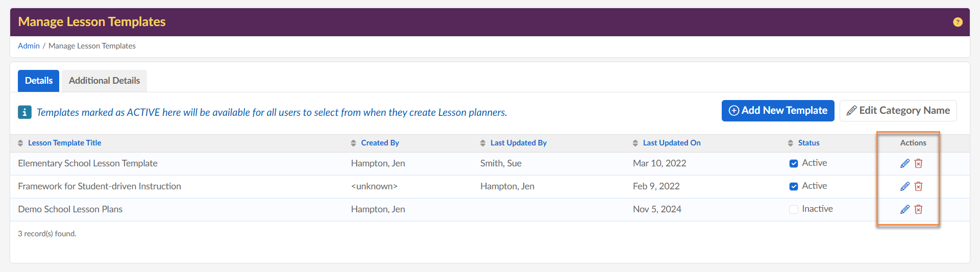Viewport: 980px width, 272px height.
Task: Uncheck Active for Framework for Student-driven Instruction
Action: pyautogui.click(x=794, y=186)
